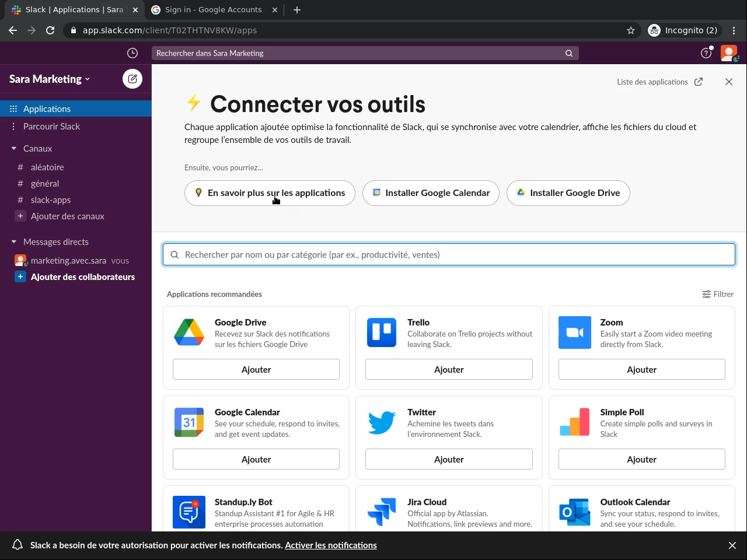Click Ajouter des collaborateurs

83,276
